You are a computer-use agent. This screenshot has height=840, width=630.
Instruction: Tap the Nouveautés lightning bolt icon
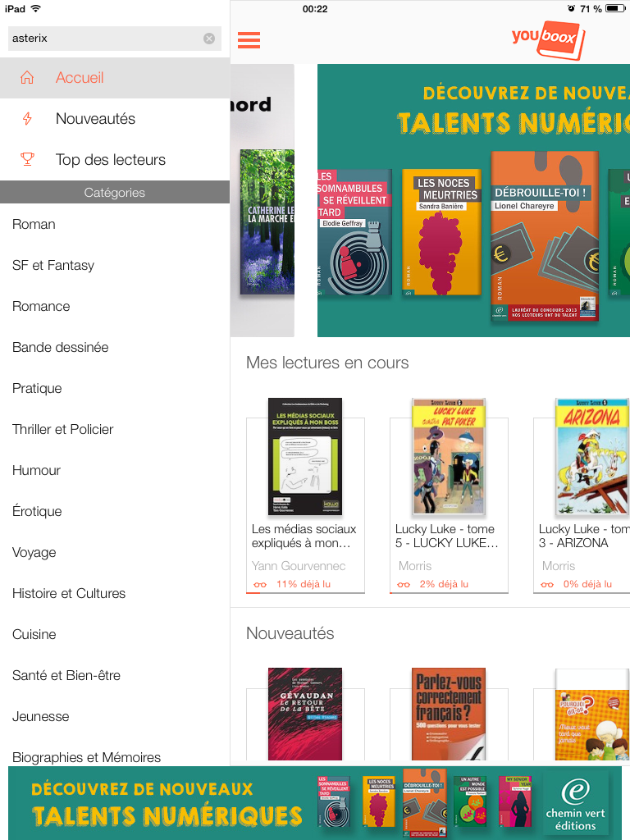27,118
